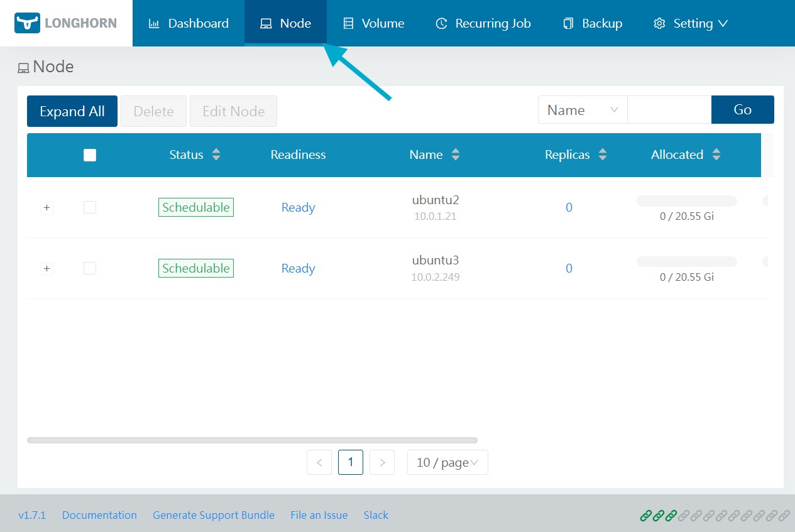The width and height of the screenshot is (795, 532).
Task: Open the 10 / page size dropdown
Action: 447,462
